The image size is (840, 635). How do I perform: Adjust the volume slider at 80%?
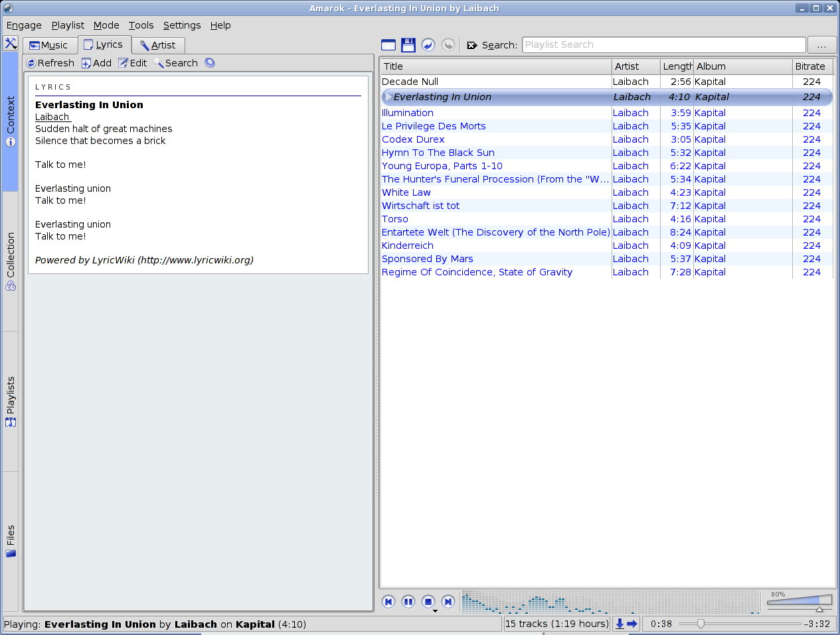coord(799,602)
